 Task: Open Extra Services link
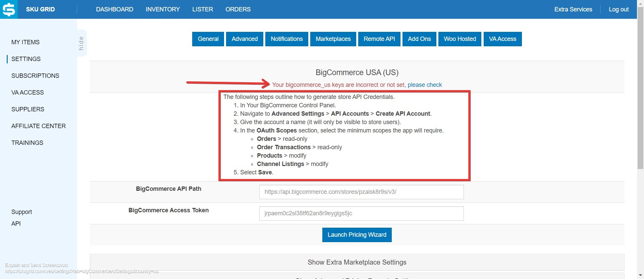(x=573, y=9)
